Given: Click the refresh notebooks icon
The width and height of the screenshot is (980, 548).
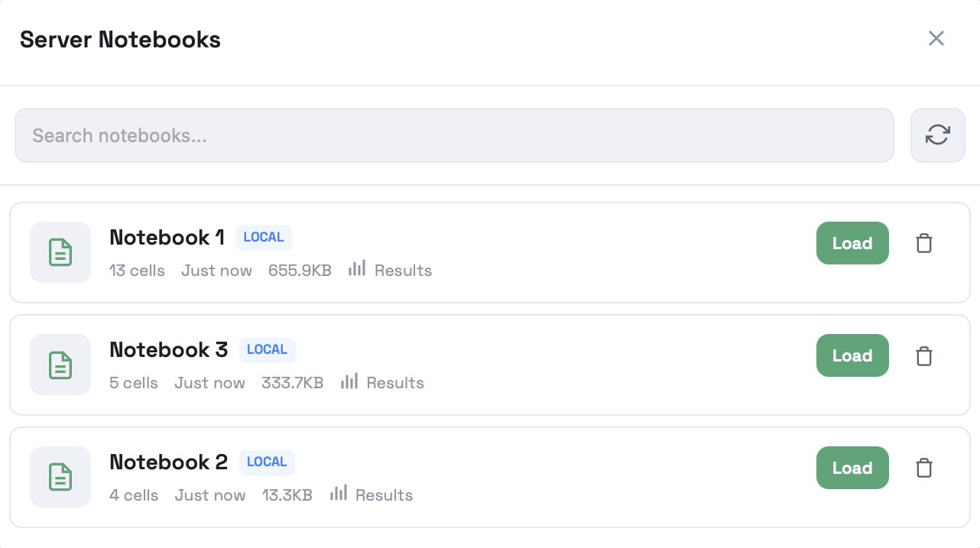Looking at the screenshot, I should coord(937,135).
